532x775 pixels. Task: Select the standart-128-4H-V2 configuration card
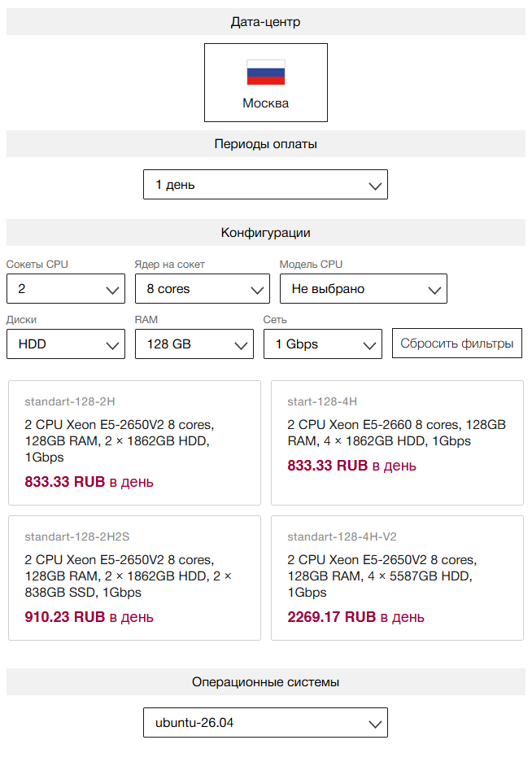[397, 578]
